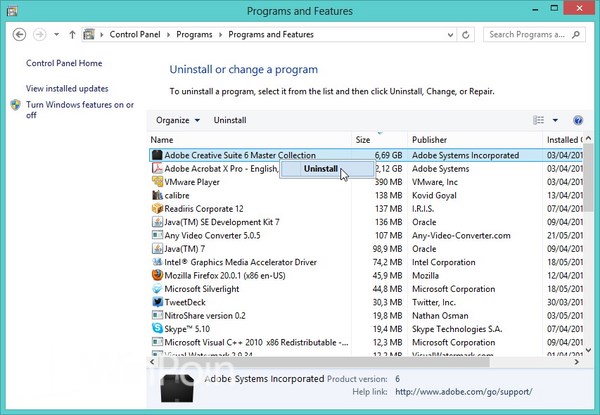Click the vertical scrollbar up arrow
Image resolution: width=600 pixels, height=415 pixels.
[x=589, y=138]
